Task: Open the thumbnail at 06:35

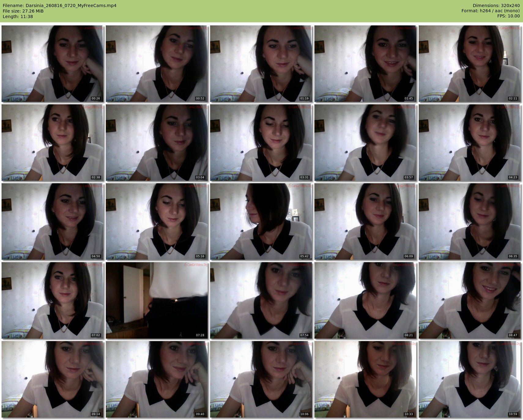Action: [469, 221]
